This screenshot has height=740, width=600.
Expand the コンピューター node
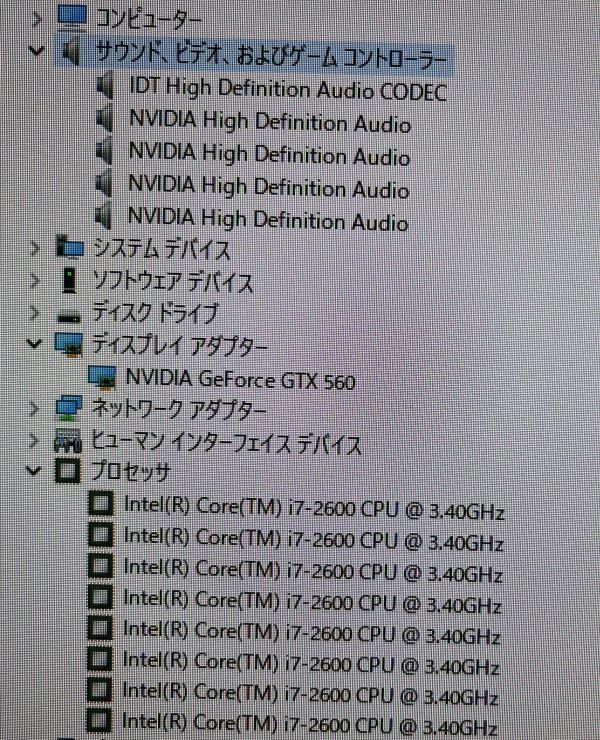coord(37,19)
